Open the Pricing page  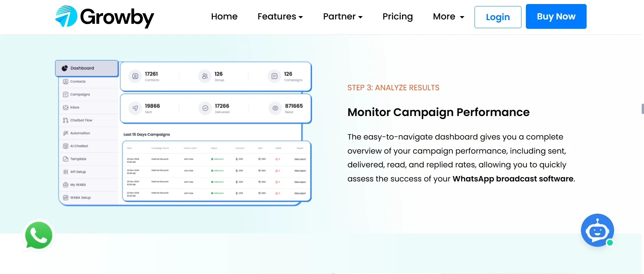click(397, 16)
